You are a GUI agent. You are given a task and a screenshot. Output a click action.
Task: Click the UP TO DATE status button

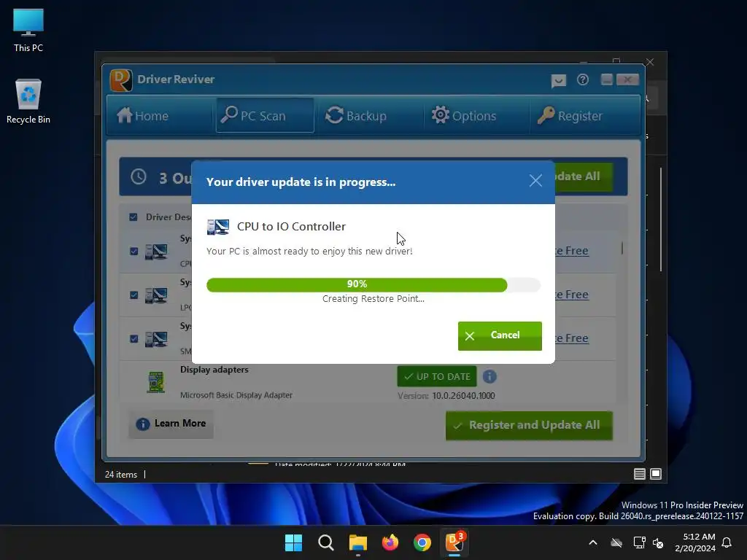[x=437, y=376]
